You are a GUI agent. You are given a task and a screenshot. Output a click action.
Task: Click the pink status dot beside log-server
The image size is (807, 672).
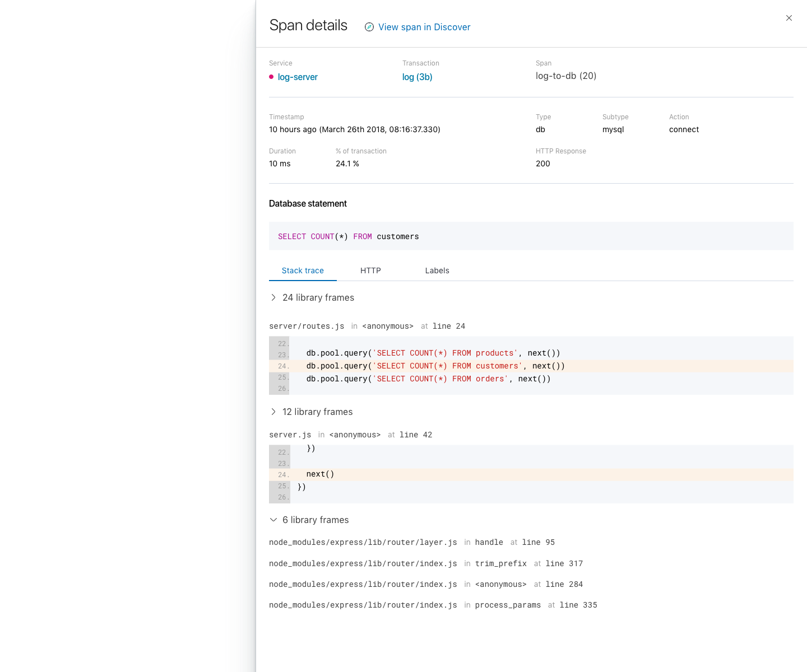pos(271,77)
